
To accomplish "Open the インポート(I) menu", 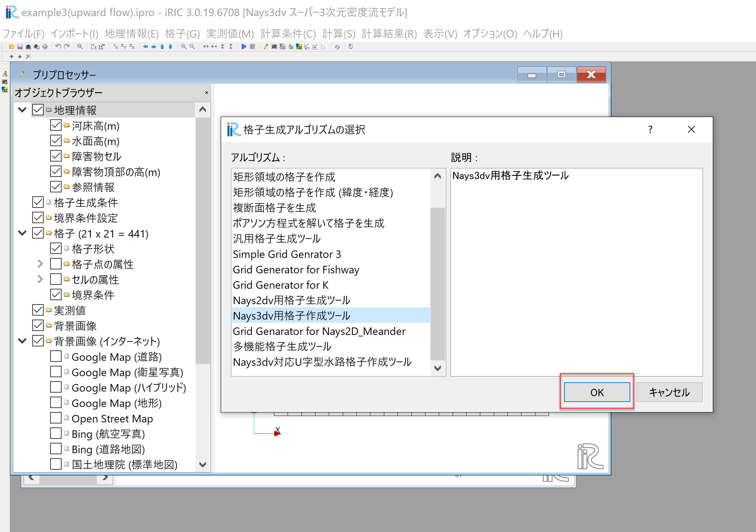I will (x=74, y=34).
